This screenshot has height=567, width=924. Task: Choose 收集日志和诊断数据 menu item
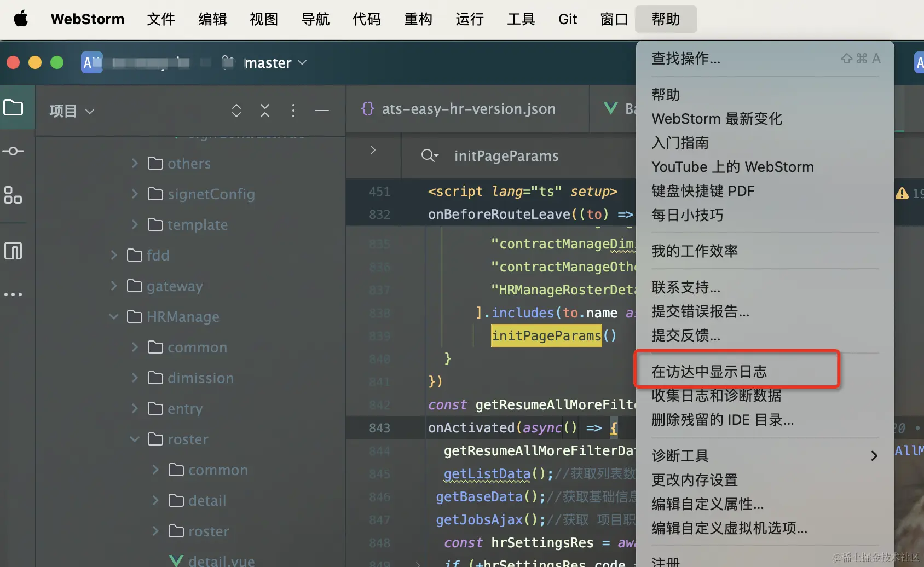[765, 396]
